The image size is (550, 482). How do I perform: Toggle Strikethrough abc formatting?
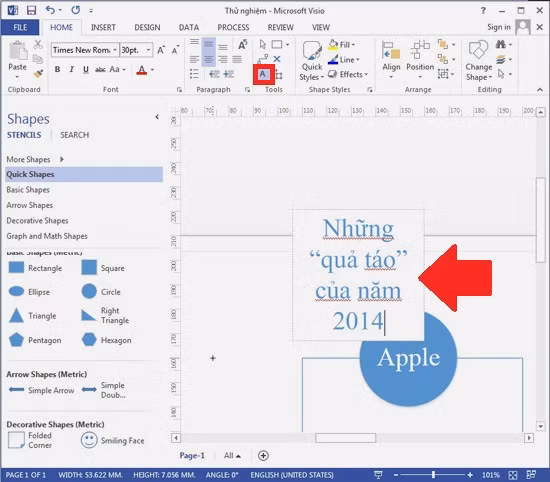(100, 69)
